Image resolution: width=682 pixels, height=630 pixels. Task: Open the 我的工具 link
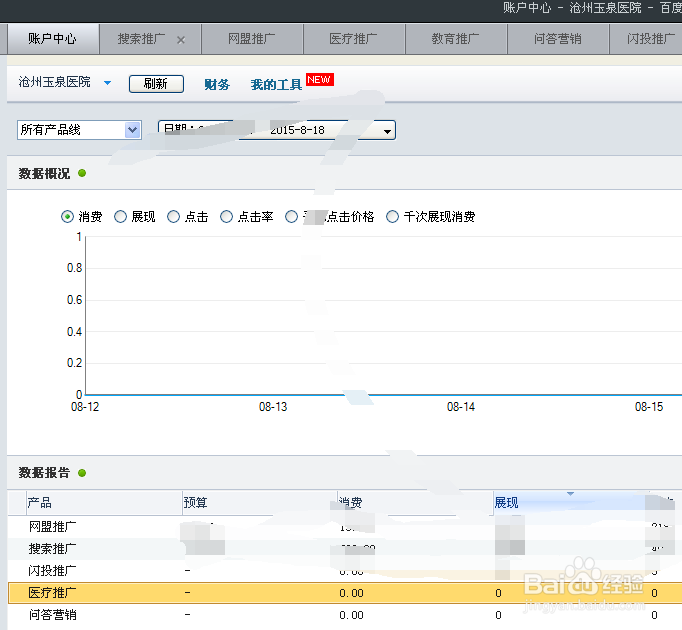[276, 84]
